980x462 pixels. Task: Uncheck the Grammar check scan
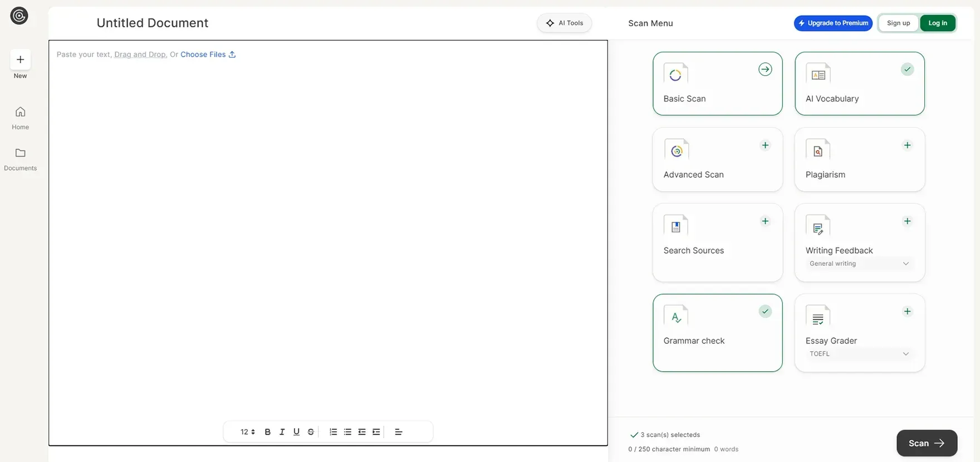click(765, 312)
